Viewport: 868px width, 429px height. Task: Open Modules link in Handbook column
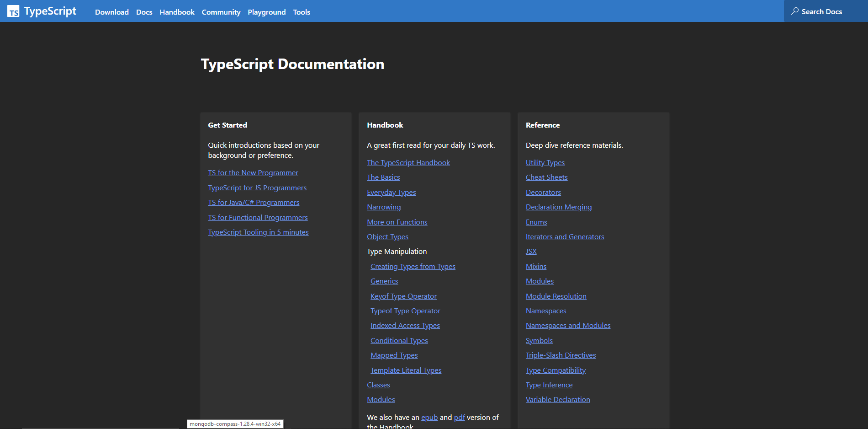pyautogui.click(x=381, y=400)
